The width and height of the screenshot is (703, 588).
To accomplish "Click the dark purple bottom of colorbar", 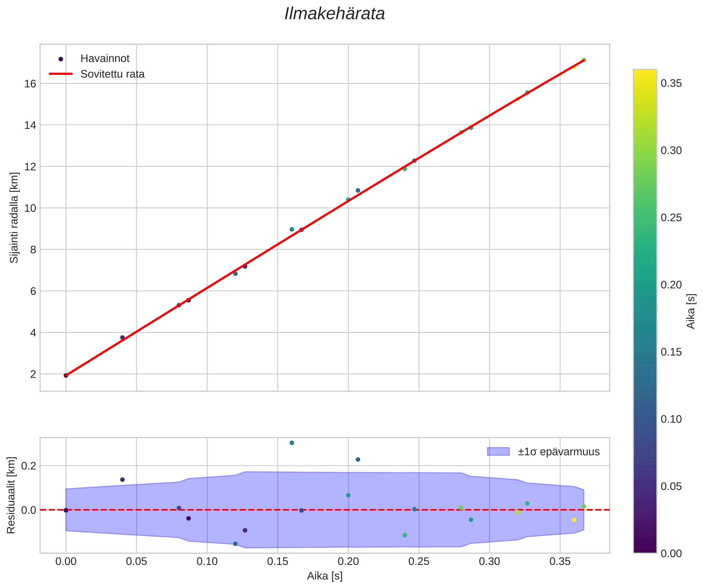I will (645, 548).
